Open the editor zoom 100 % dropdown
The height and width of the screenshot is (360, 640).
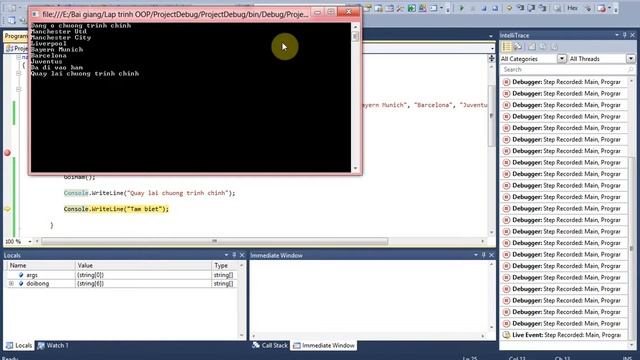coord(30,242)
